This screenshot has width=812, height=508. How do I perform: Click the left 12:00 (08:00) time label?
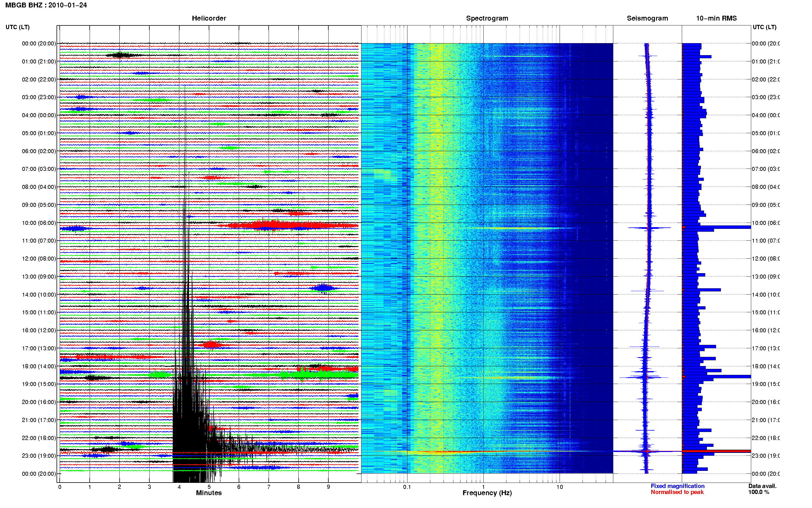39,258
